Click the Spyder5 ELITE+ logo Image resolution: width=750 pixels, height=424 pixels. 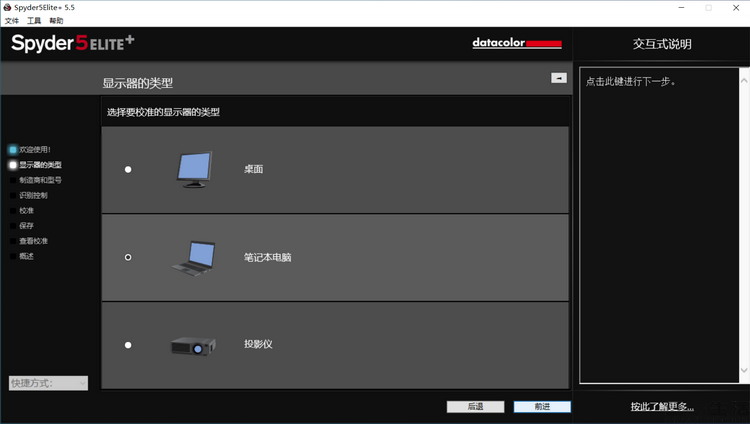(x=73, y=43)
